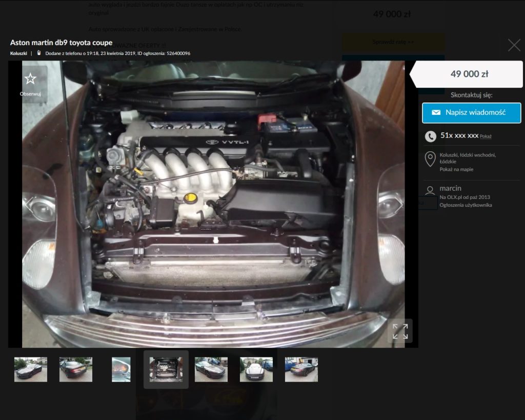The image size is (525, 420).
Task: Open Pokaż na mapie link
Action: (x=456, y=169)
